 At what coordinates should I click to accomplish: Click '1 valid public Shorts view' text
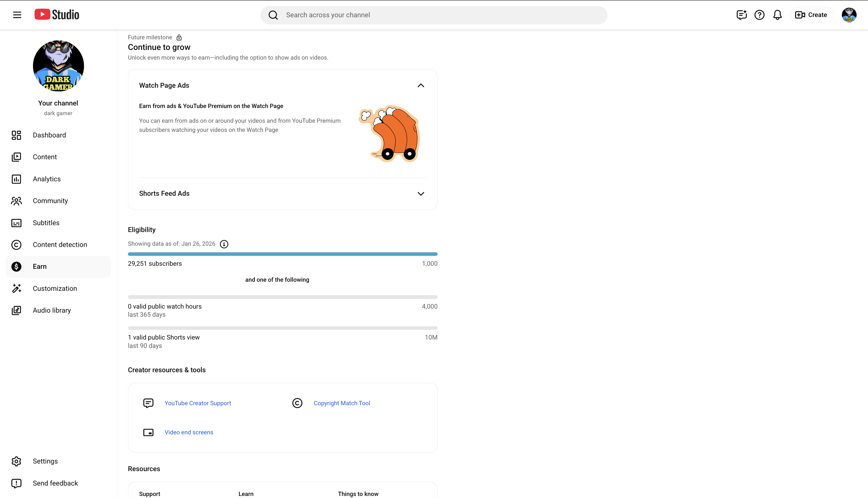(x=164, y=337)
